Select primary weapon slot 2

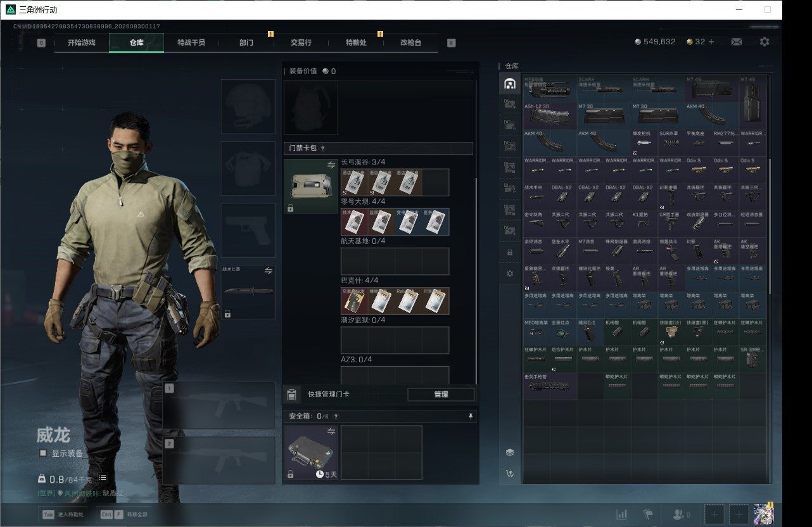click(219, 460)
